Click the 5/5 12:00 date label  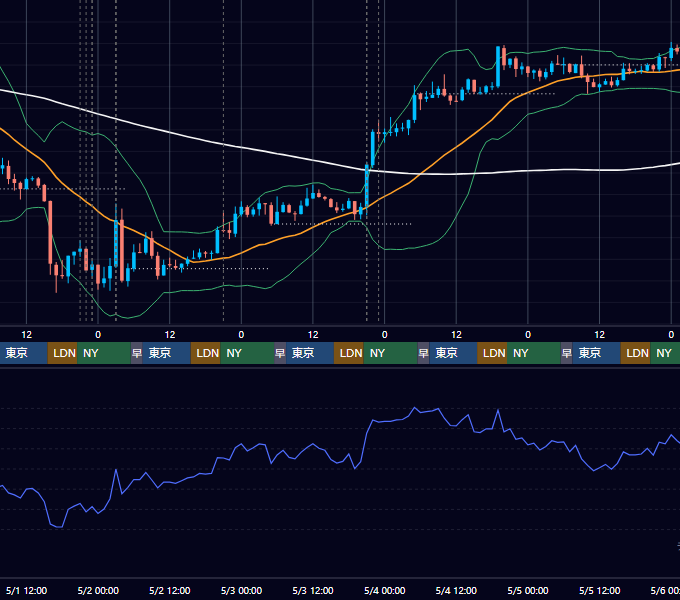pos(599,590)
